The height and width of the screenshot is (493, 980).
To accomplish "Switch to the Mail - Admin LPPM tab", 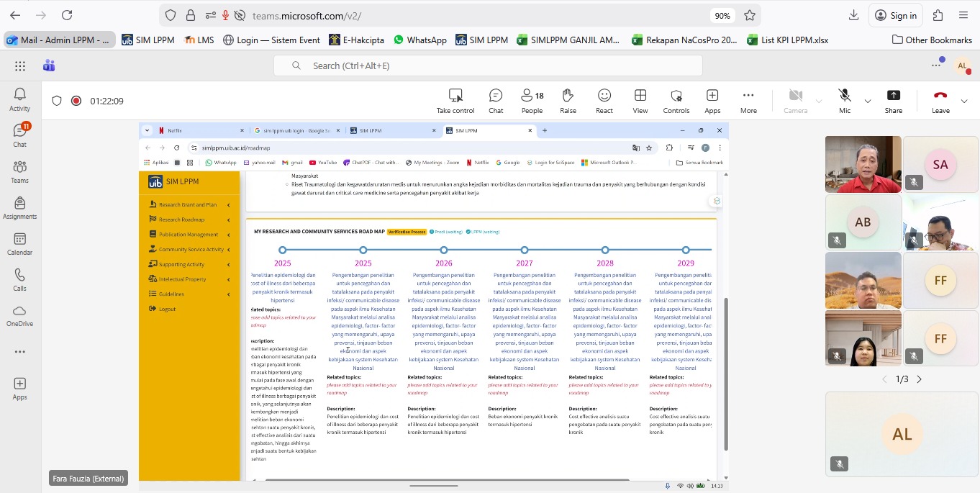I will click(58, 40).
